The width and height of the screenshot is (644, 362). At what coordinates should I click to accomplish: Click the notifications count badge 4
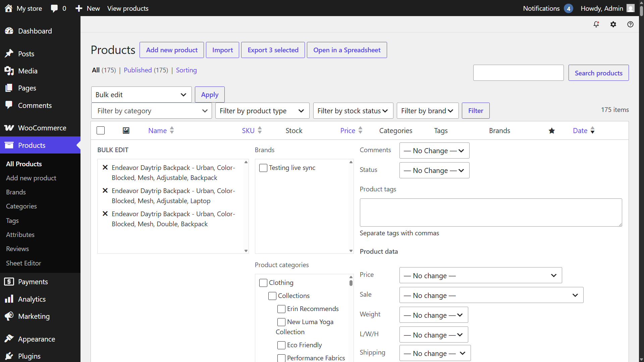pyautogui.click(x=569, y=8)
